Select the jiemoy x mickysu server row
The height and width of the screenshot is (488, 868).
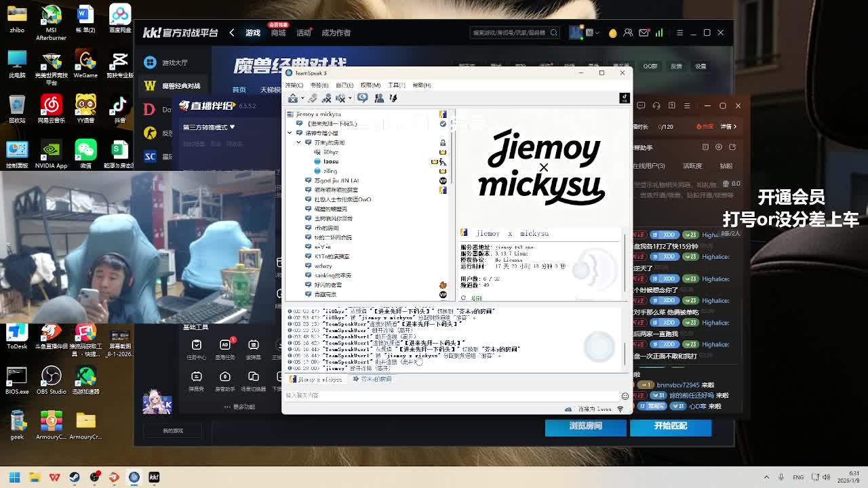click(366, 114)
